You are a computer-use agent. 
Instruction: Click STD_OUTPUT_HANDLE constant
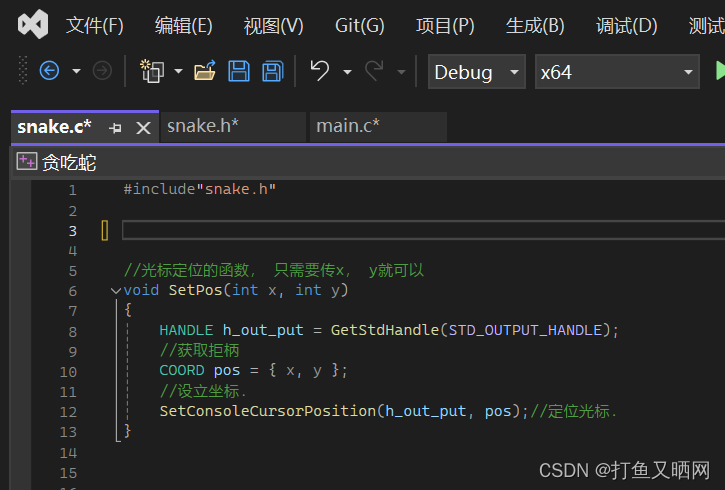(x=526, y=330)
